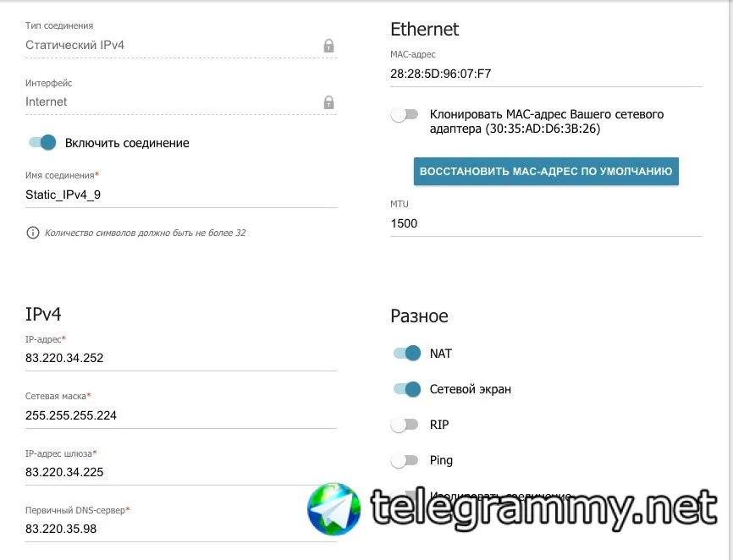Turn off Сетевой экран toggle
The image size is (733, 560).
point(407,388)
